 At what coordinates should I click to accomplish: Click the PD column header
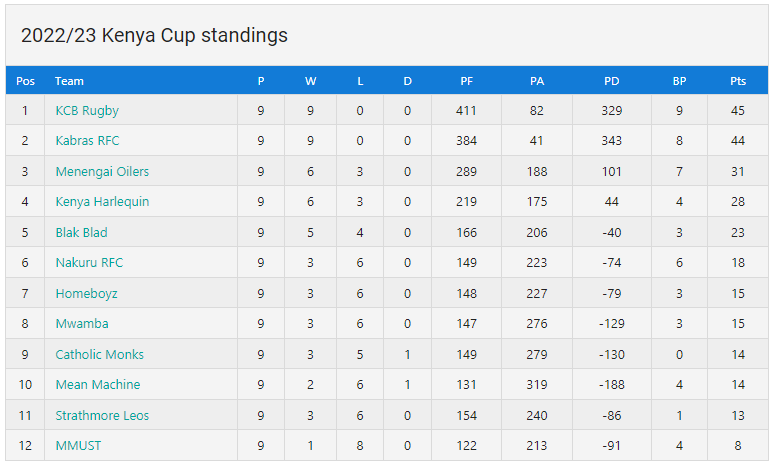[611, 81]
